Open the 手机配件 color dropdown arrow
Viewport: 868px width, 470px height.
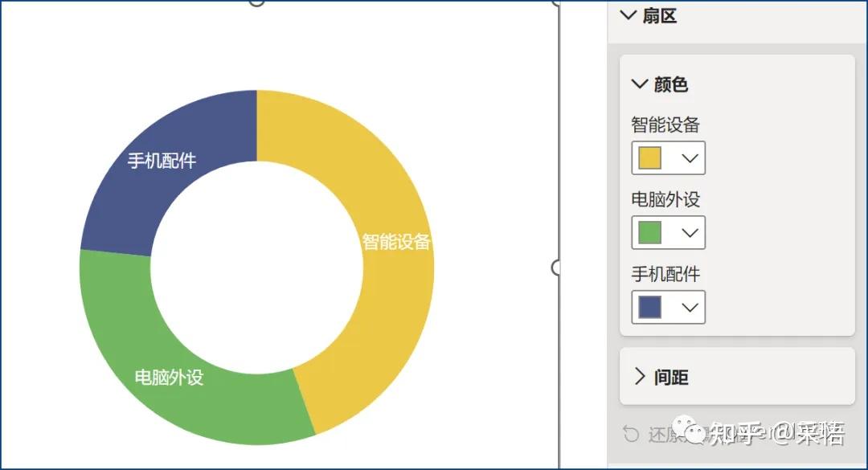(690, 307)
